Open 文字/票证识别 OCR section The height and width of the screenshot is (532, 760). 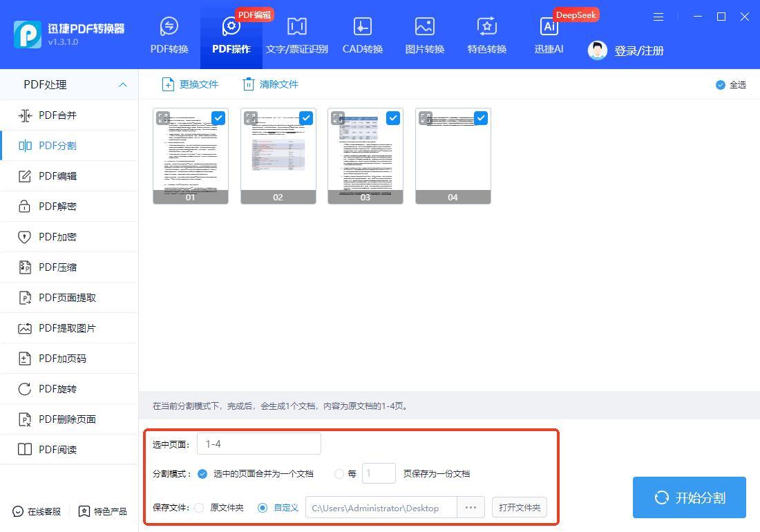(296, 35)
